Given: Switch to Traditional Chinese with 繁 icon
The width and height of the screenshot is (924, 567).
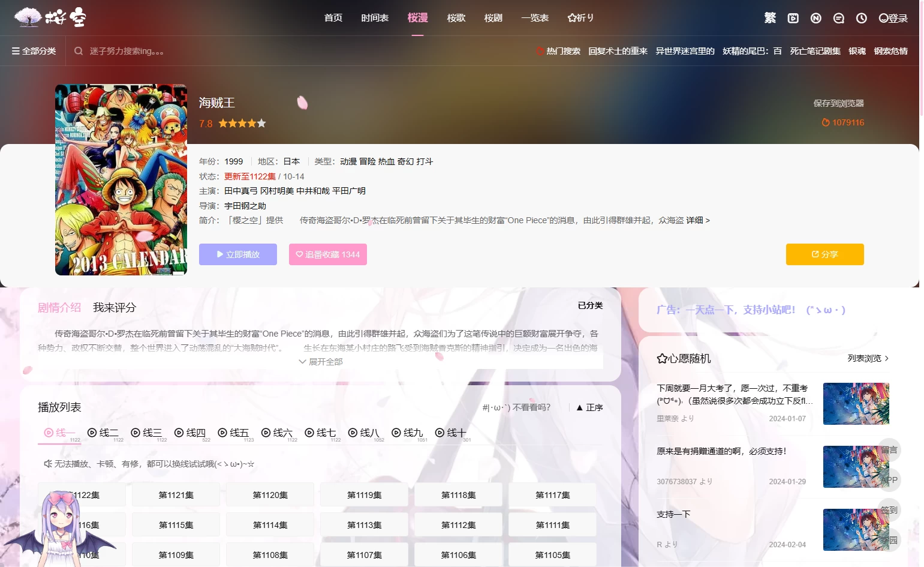Looking at the screenshot, I should 770,18.
